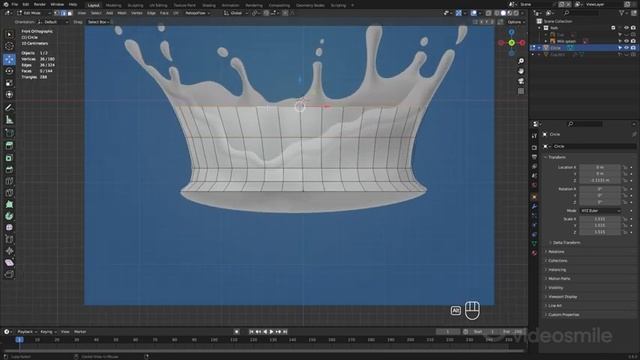The image size is (640, 360).
Task: Jump to timeline start frame button
Action: click(x=251, y=332)
